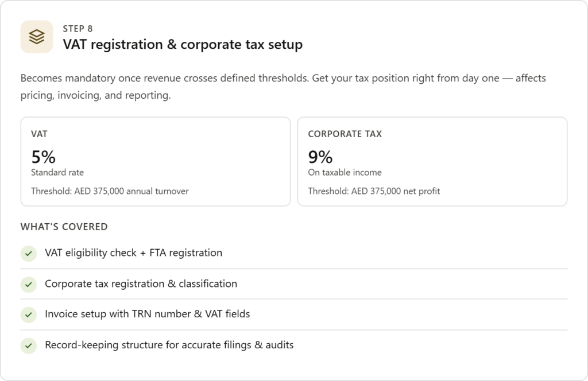588x381 pixels.
Task: Select the 5% VAT rate figure
Action: click(x=43, y=156)
